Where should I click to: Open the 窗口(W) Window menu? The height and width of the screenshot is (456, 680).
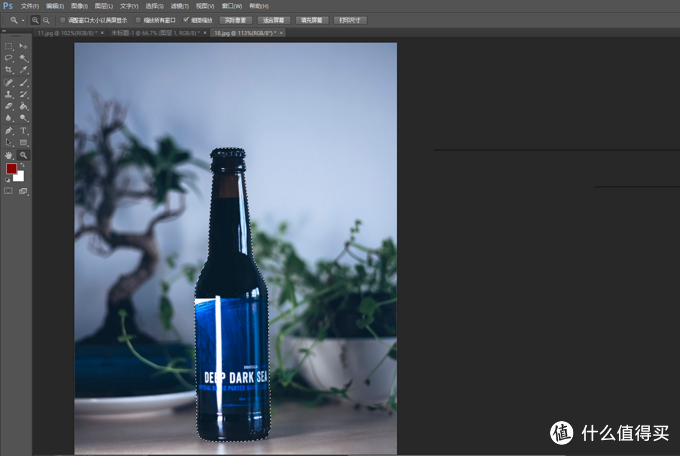232,6
